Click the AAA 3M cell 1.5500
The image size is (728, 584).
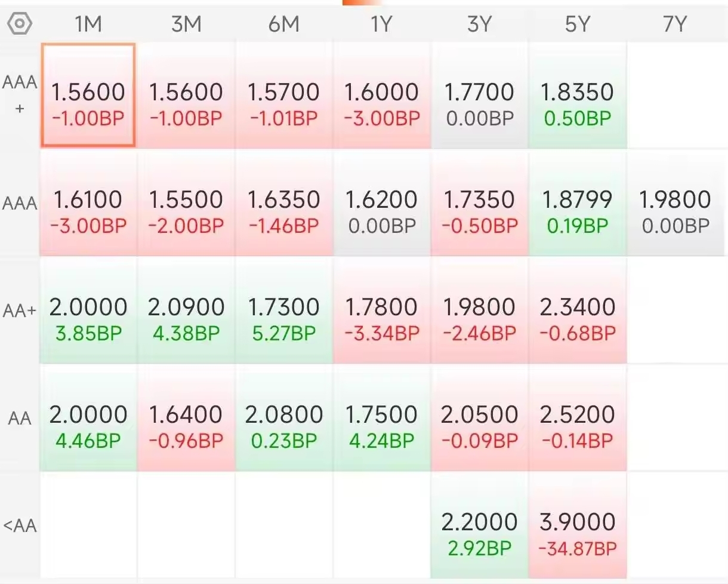[x=186, y=203]
